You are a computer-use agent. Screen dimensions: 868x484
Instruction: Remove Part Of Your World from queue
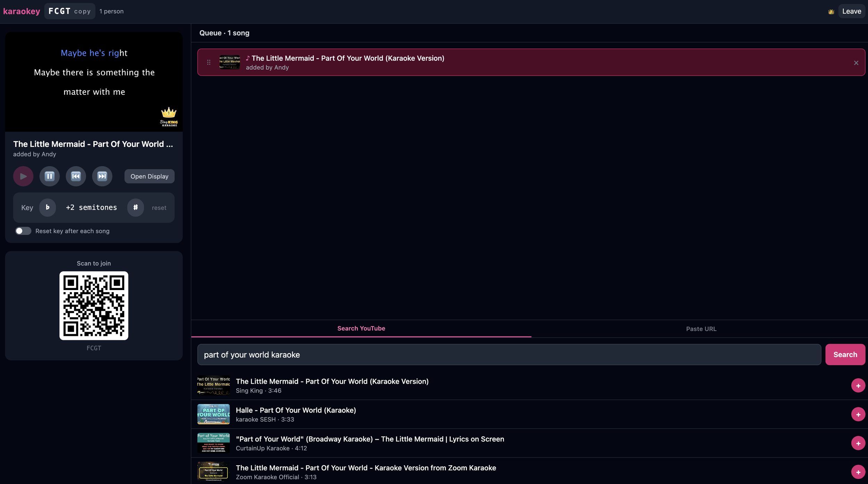[x=856, y=63]
